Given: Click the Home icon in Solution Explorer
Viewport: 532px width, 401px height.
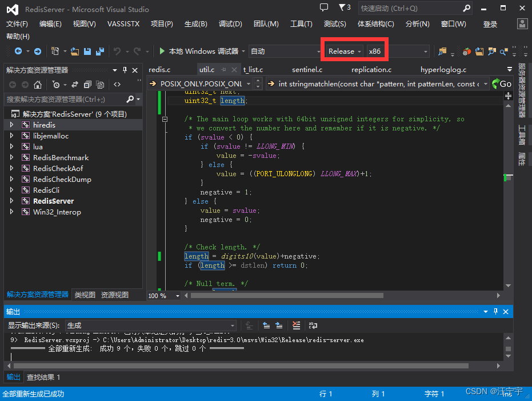Looking at the screenshot, I should [38, 85].
